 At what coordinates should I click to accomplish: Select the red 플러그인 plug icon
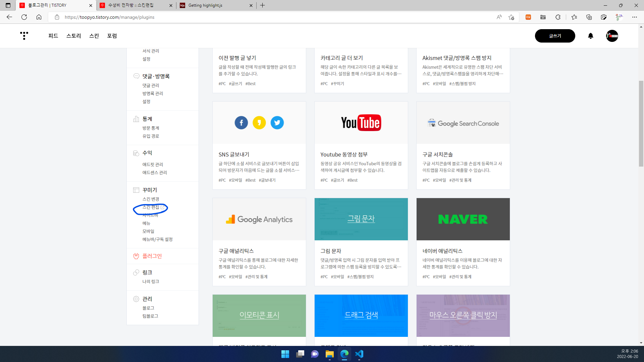136,256
